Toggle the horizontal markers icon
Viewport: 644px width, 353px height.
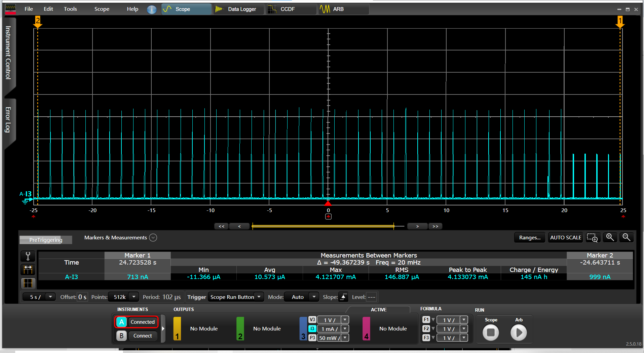pos(28,269)
